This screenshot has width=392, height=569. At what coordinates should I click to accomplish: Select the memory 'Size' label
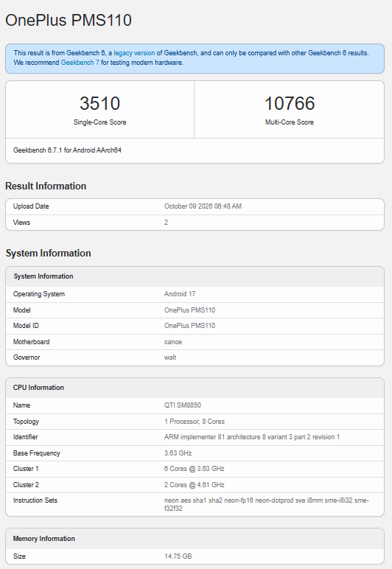point(19,556)
